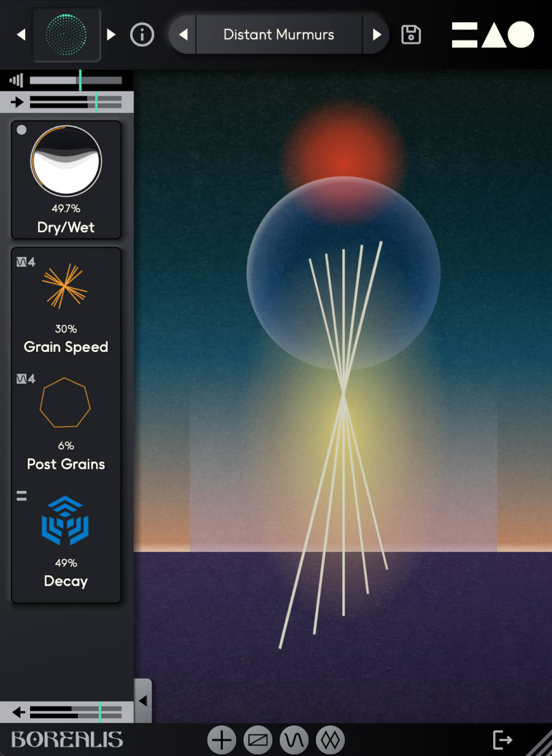Viewport: 552px width, 756px height.
Task: Open the hamburger menu icon top right
Action: 464,34
